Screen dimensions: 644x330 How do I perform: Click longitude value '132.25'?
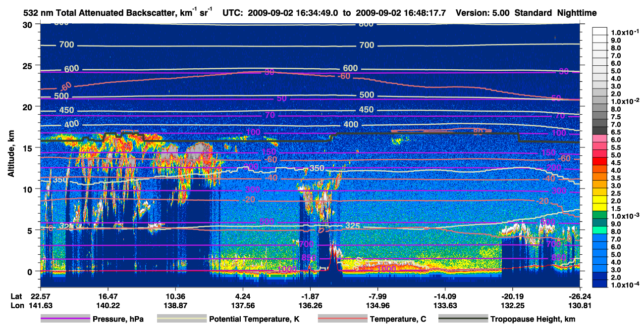point(513,305)
